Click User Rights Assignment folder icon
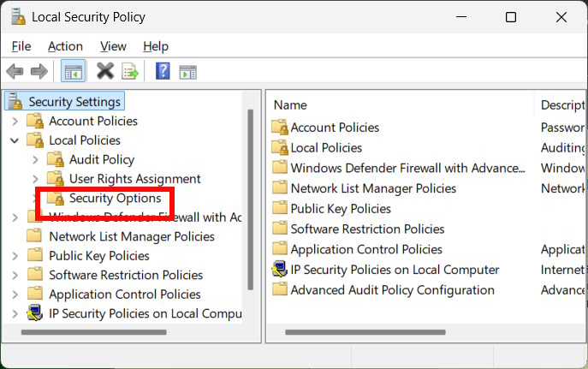Image resolution: width=588 pixels, height=369 pixels. 56,178
